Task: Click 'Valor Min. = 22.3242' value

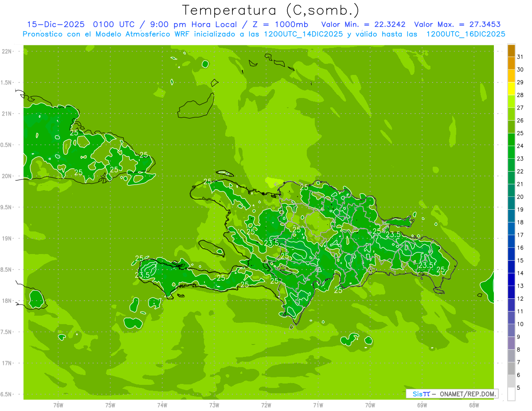Action: (x=364, y=24)
